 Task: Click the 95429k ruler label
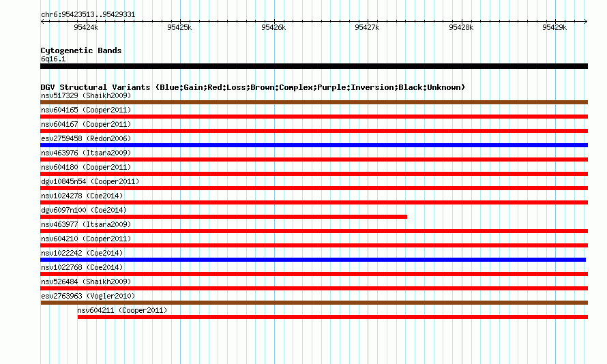point(554,27)
